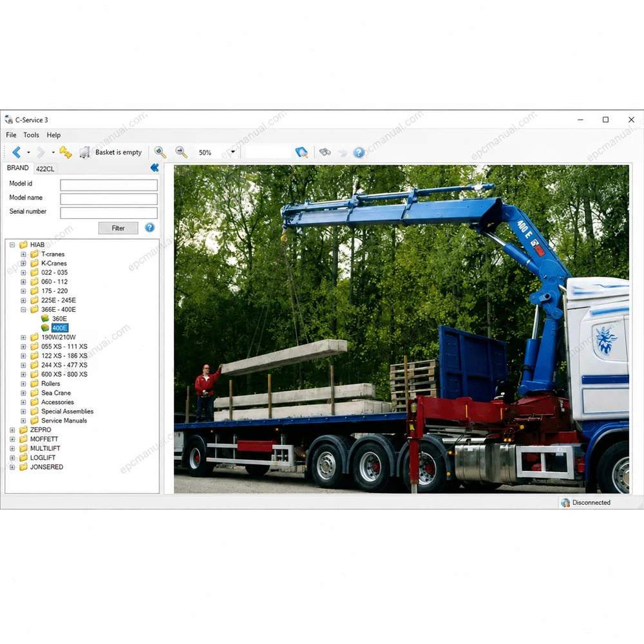Click the zoom out magnifier icon
Image resolution: width=644 pixels, height=644 pixels.
point(181,153)
